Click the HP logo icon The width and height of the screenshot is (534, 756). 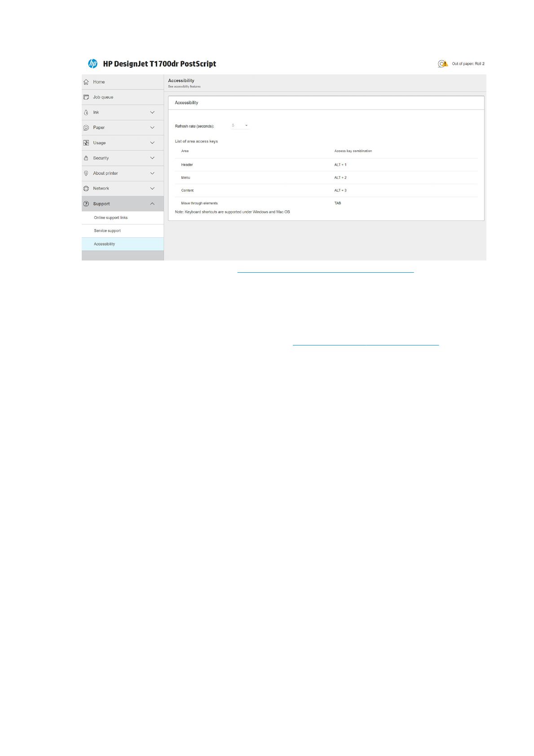pyautogui.click(x=93, y=64)
